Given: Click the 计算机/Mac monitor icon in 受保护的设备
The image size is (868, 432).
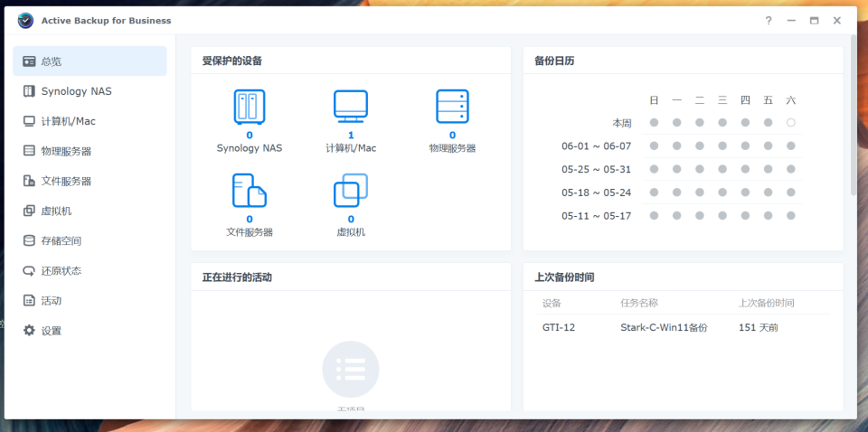Looking at the screenshot, I should [351, 107].
